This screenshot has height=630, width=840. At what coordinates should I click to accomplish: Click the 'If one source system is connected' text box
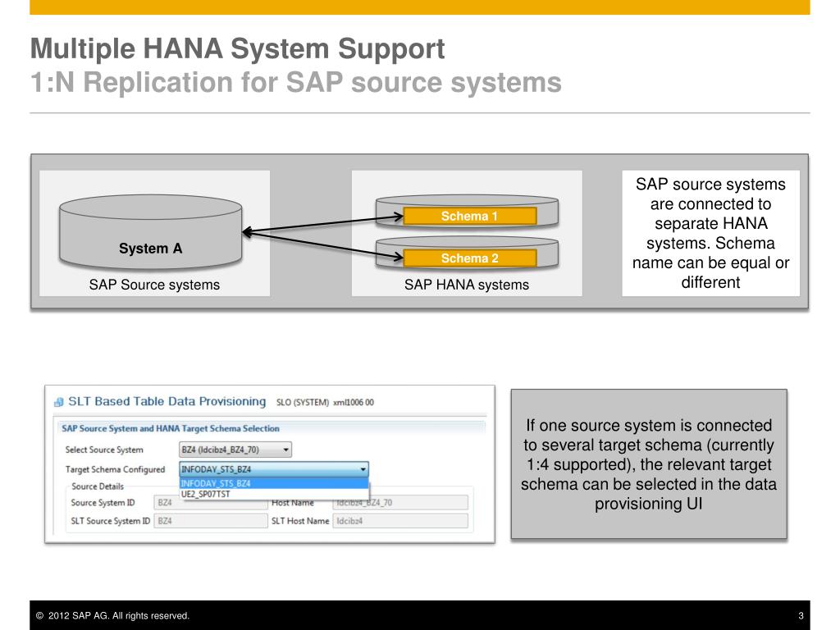point(649,464)
